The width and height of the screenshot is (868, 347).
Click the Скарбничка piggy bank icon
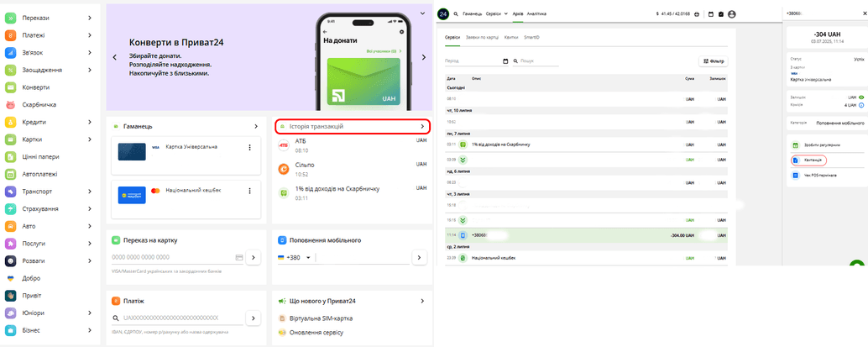(x=11, y=105)
